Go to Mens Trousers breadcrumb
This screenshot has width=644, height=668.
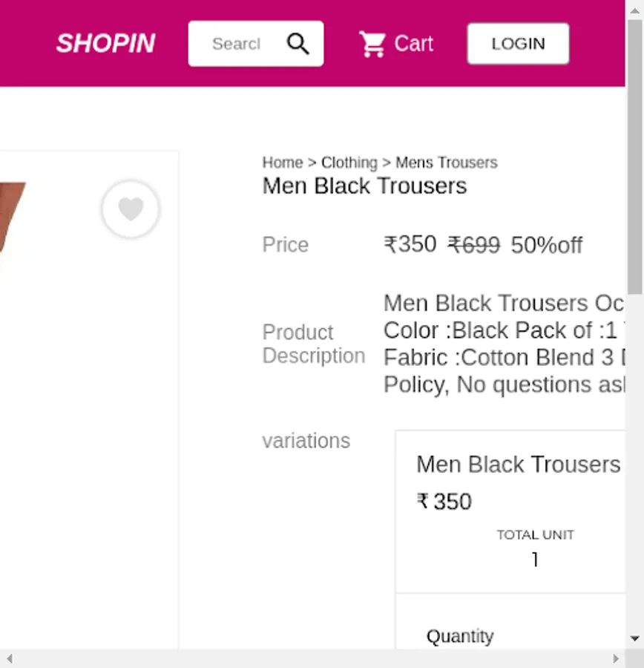point(447,163)
